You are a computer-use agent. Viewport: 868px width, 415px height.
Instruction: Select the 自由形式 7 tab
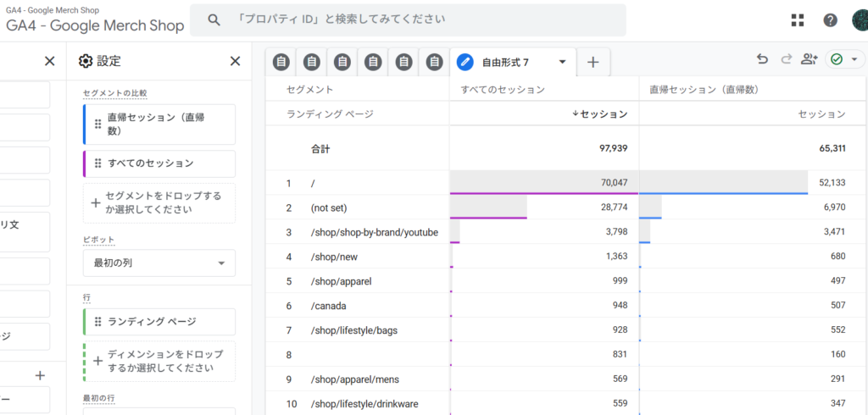[505, 62]
